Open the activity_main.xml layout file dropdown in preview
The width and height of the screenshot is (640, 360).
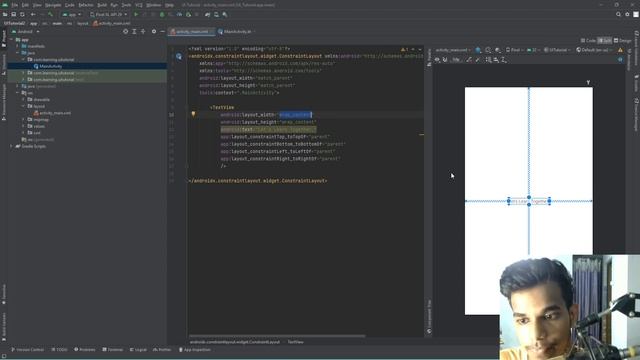pos(453,50)
